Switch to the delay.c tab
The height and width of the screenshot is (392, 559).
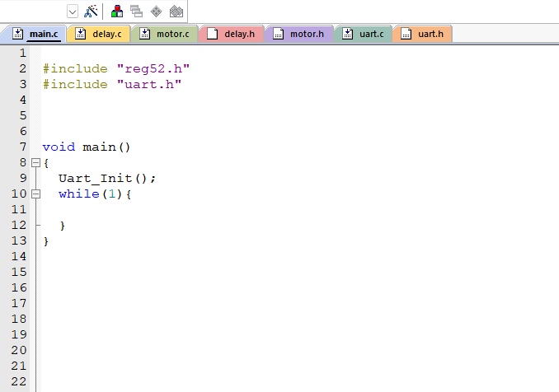[x=99, y=34]
